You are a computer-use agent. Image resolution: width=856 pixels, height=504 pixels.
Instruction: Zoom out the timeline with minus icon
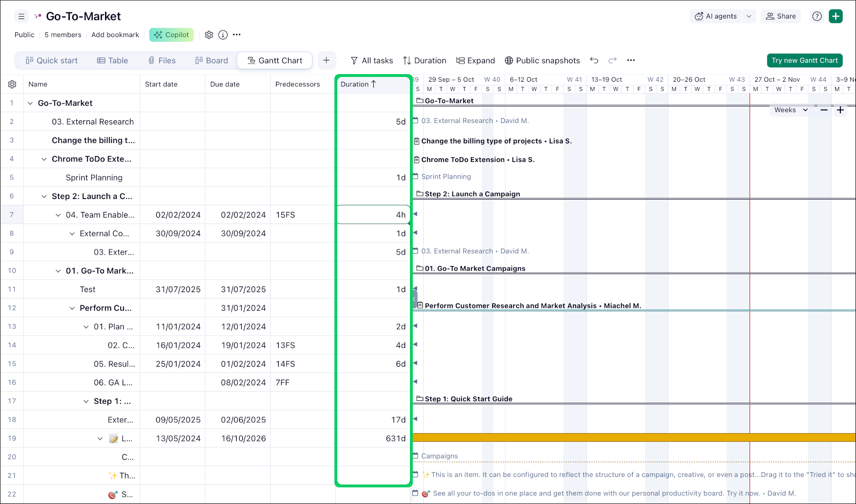[824, 110]
